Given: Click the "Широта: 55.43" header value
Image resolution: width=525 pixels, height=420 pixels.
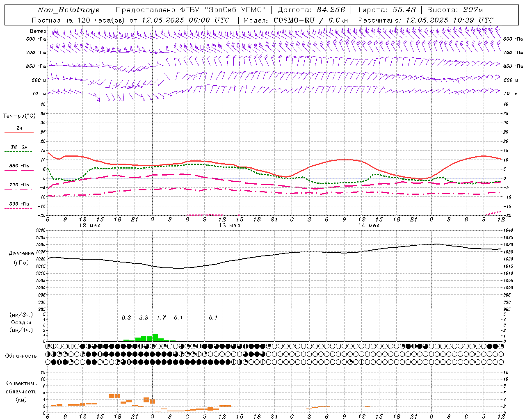Looking at the screenshot, I should pos(386,10).
